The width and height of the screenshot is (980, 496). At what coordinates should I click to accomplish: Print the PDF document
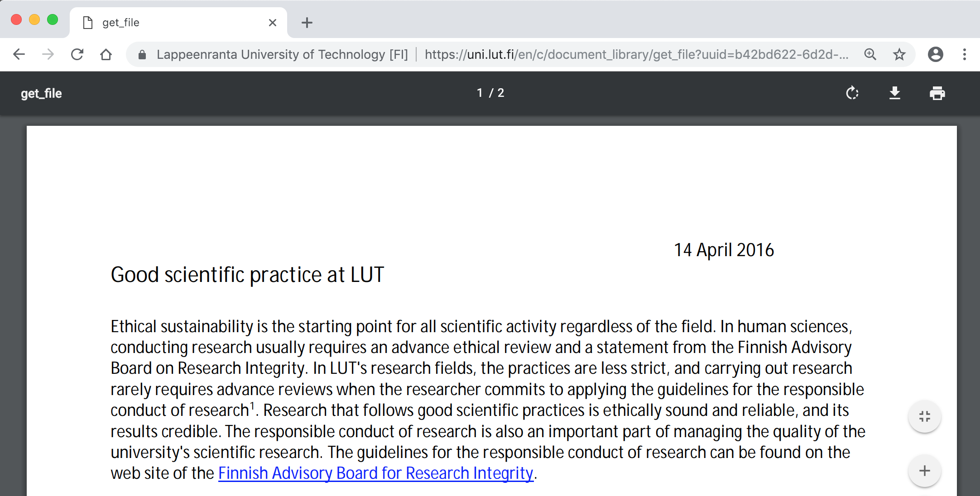point(937,93)
